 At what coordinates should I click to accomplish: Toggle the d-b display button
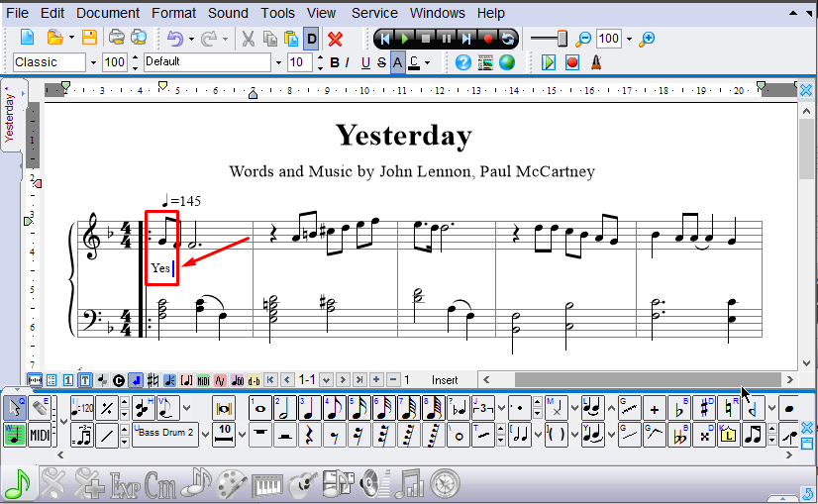click(x=255, y=380)
